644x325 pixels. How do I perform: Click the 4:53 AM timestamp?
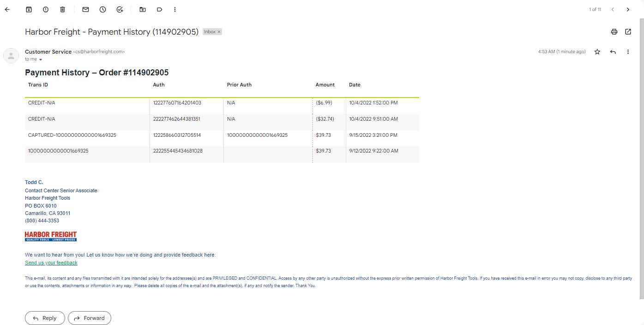pyautogui.click(x=562, y=52)
